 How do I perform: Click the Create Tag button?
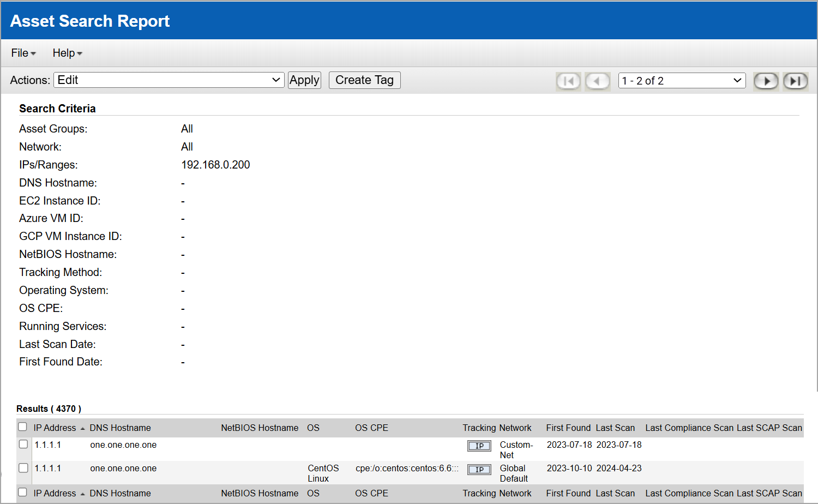coord(364,80)
